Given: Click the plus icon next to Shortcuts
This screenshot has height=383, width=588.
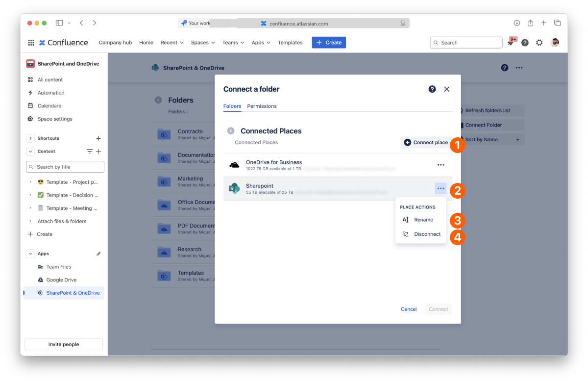Looking at the screenshot, I should tap(98, 138).
